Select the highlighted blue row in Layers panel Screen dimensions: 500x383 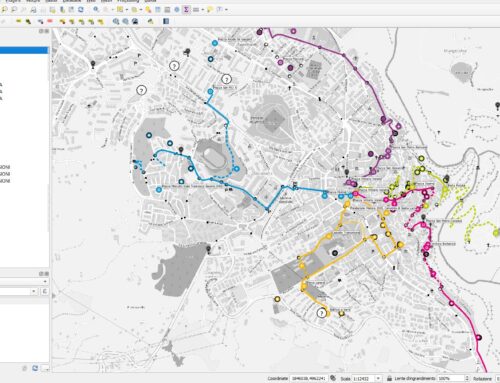(x=24, y=50)
